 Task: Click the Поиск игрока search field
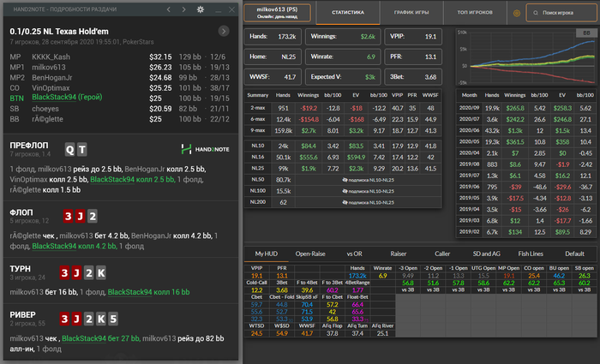coord(561,14)
